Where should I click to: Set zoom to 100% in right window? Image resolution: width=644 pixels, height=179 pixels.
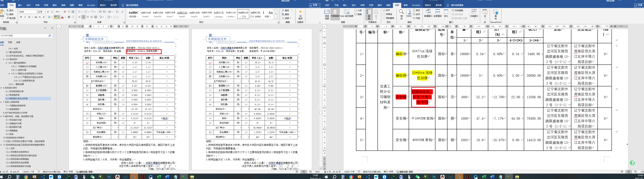[409, 13]
